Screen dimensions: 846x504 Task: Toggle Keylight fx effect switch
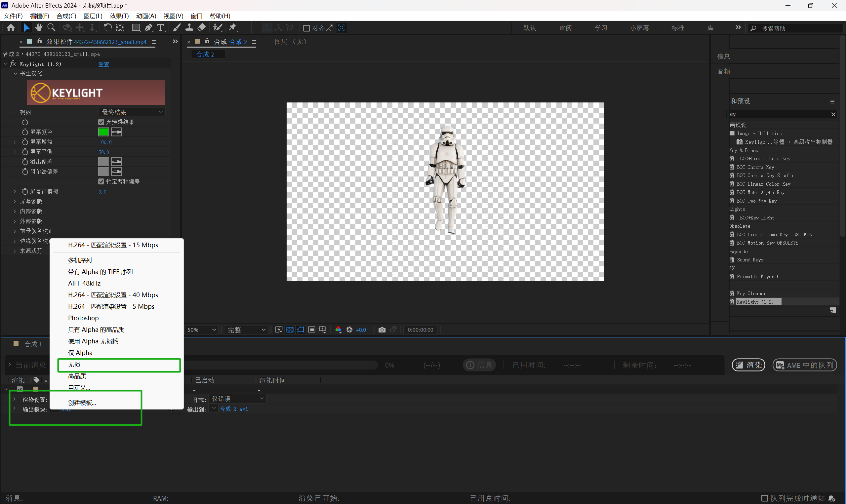pos(13,64)
